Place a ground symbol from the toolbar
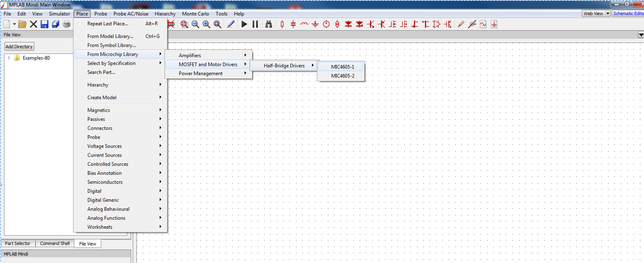 click(315, 24)
